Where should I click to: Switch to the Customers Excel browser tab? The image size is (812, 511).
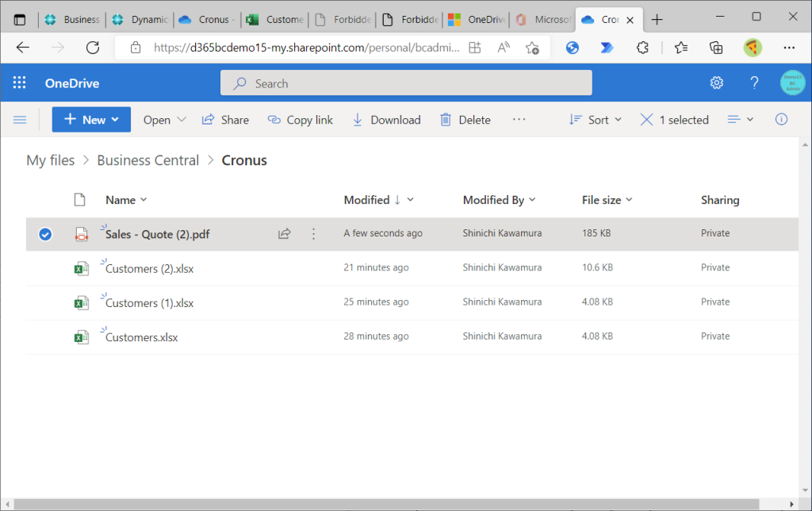coord(275,20)
